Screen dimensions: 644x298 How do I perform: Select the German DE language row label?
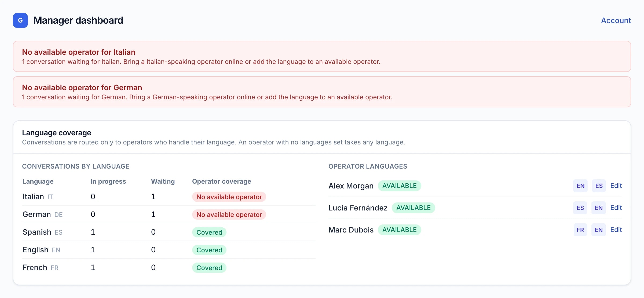click(43, 215)
